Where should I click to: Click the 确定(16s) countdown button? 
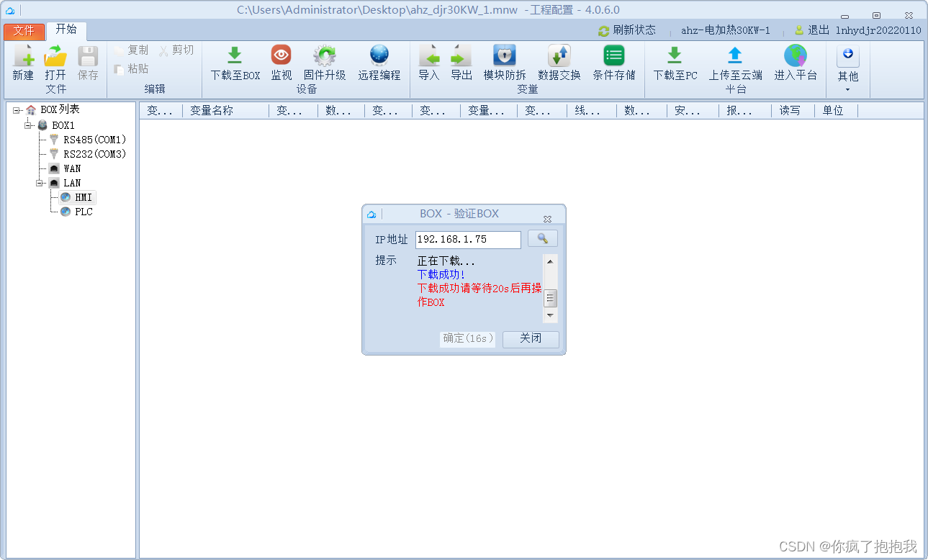(x=468, y=338)
